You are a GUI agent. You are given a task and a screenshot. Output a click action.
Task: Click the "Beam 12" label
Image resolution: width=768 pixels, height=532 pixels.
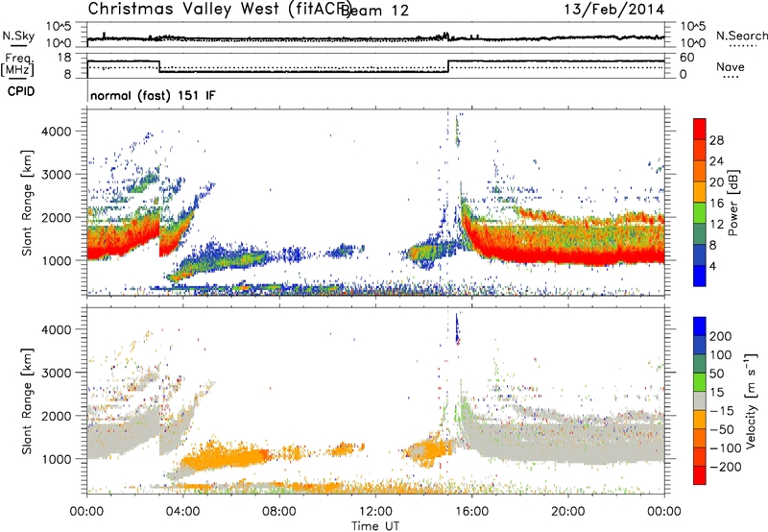(374, 11)
